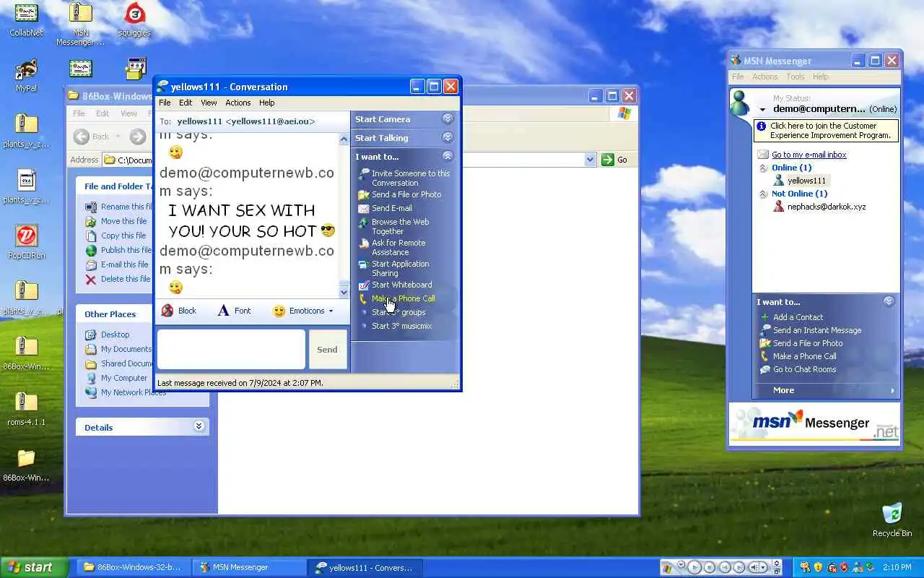Viewport: 924px width, 578px height.
Task: Click the Block icon in the conversation window
Action: (x=167, y=311)
